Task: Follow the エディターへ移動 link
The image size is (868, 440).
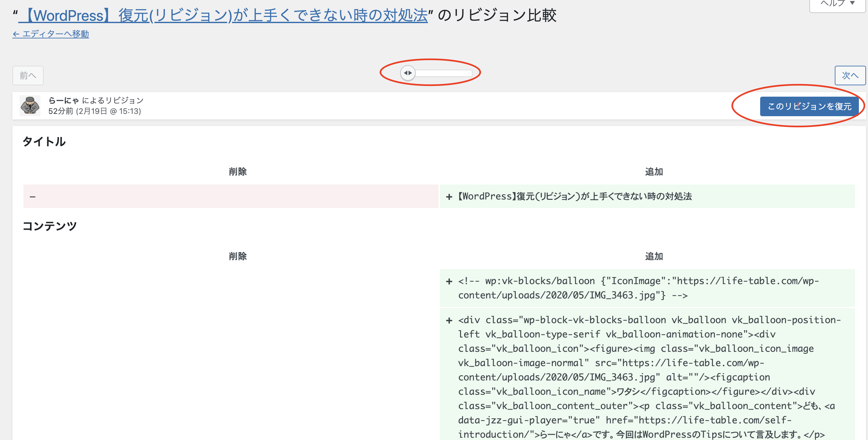Action: click(51, 34)
